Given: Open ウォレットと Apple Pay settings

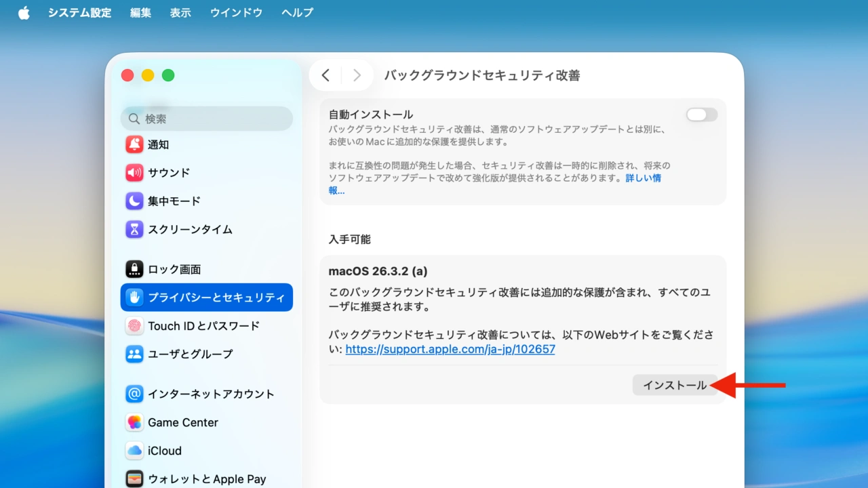Looking at the screenshot, I should (x=135, y=479).
